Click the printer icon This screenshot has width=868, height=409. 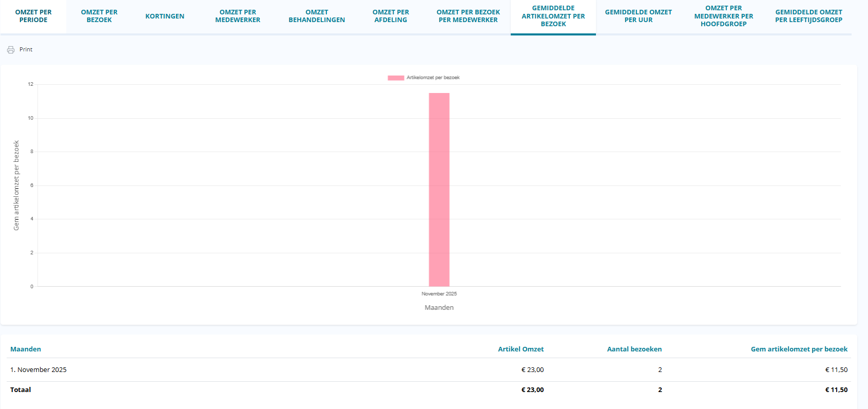click(11, 50)
